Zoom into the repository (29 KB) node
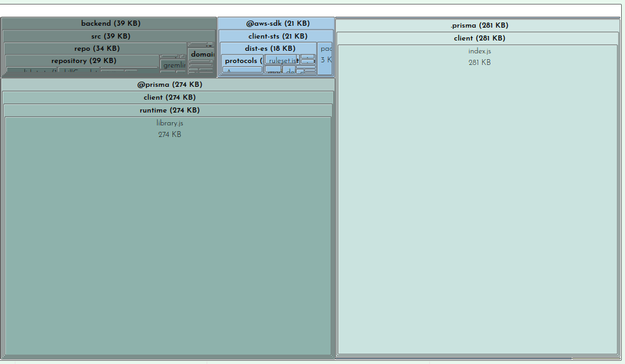The image size is (625, 364). tap(82, 60)
